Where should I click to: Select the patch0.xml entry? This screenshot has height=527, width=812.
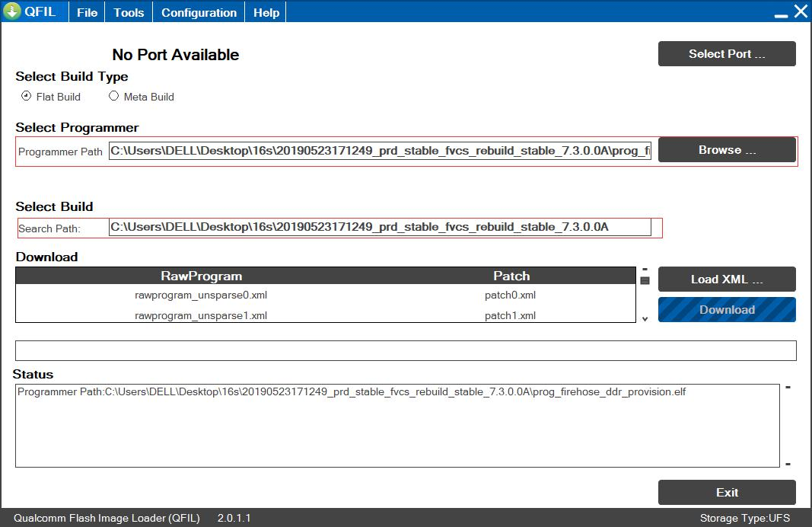[x=510, y=295]
